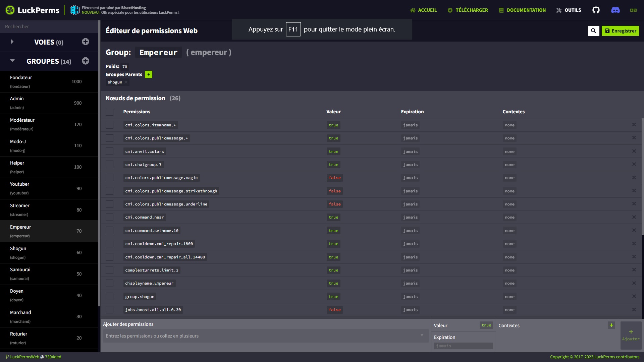
Task: Open the OUTILS menu
Action: [569, 10]
